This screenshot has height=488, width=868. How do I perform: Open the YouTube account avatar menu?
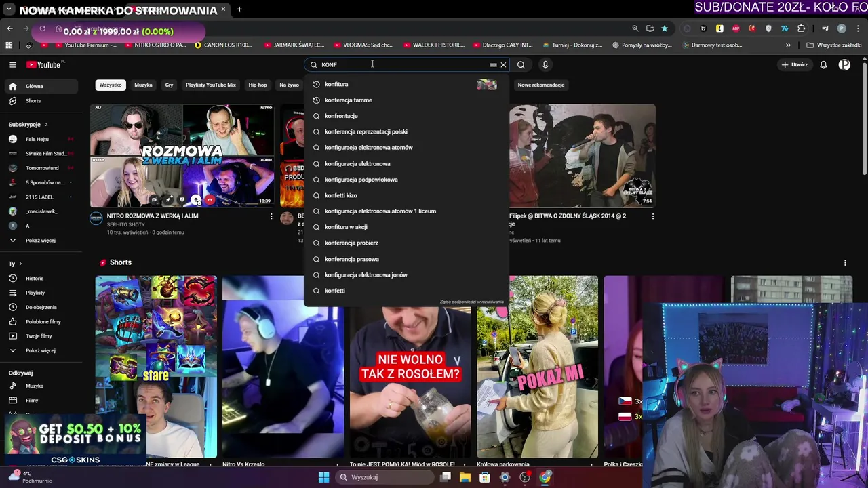(x=844, y=65)
